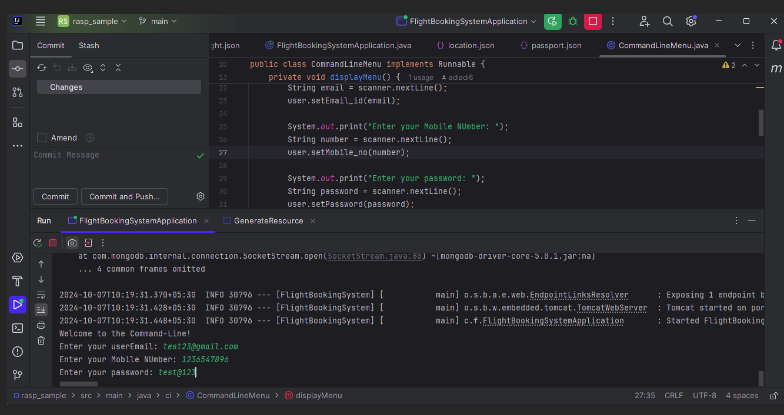Image resolution: width=784 pixels, height=415 pixels.
Task: Clear console with trash icon
Action: (x=41, y=341)
